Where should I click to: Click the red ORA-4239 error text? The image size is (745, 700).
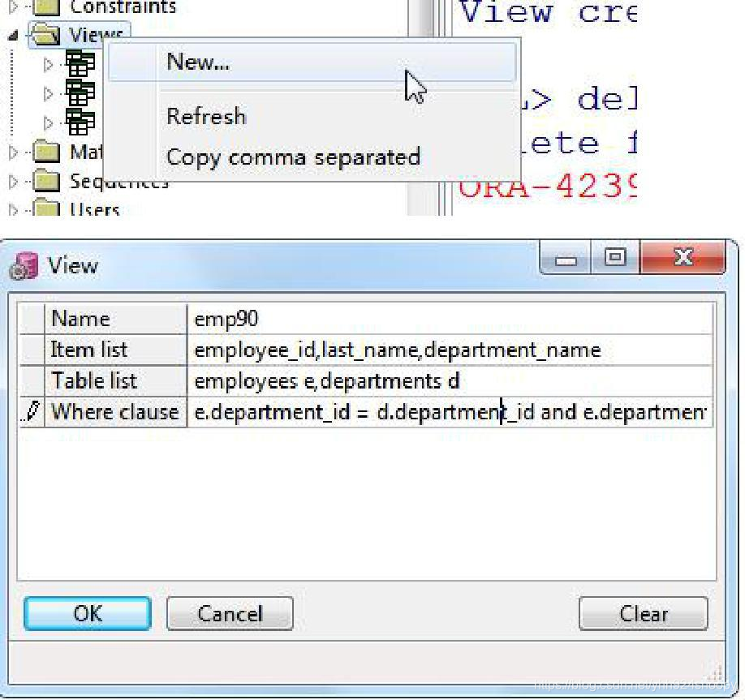click(547, 187)
